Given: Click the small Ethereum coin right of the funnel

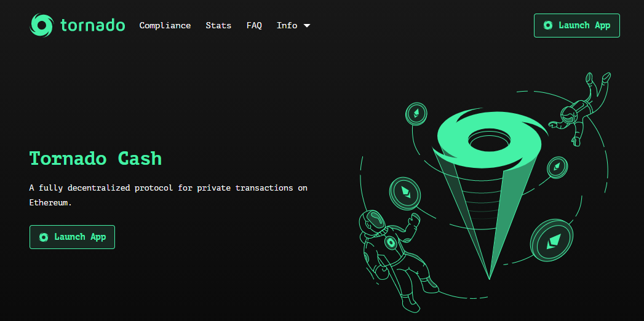Looking at the screenshot, I should coord(557,167).
